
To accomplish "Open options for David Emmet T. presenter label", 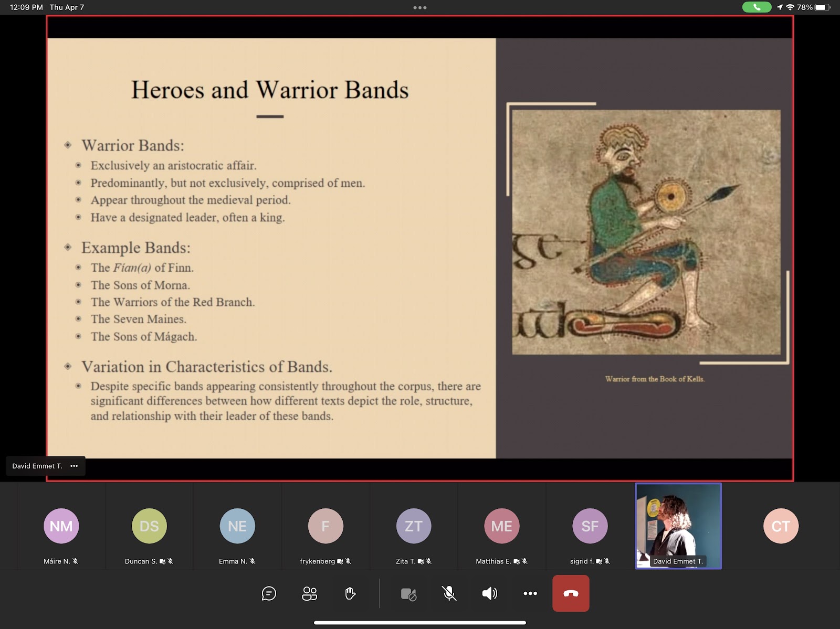I will click(x=74, y=466).
